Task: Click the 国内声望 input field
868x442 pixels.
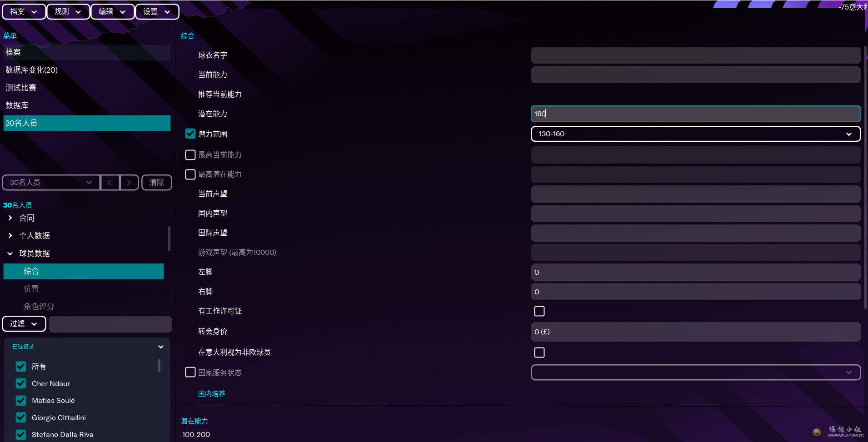Action: click(x=696, y=214)
